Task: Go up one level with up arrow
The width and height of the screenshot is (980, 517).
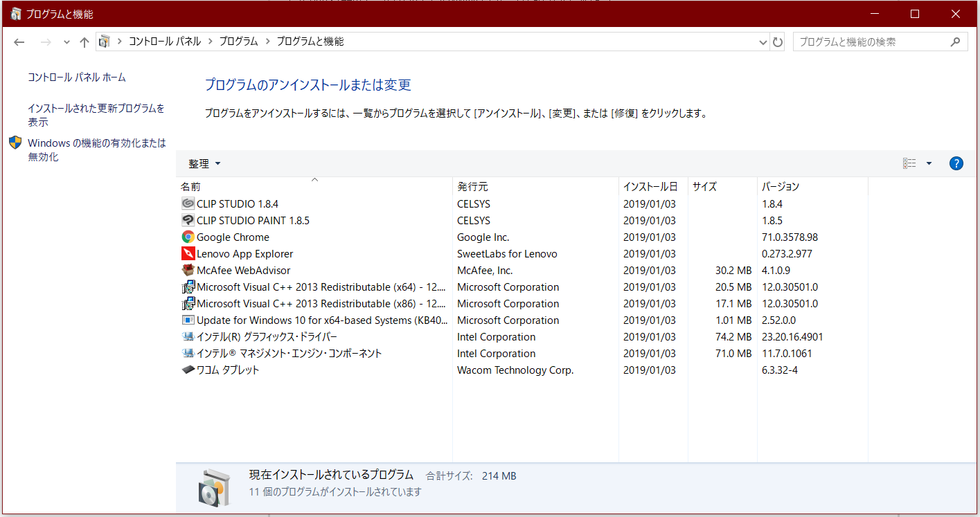Action: [x=84, y=42]
